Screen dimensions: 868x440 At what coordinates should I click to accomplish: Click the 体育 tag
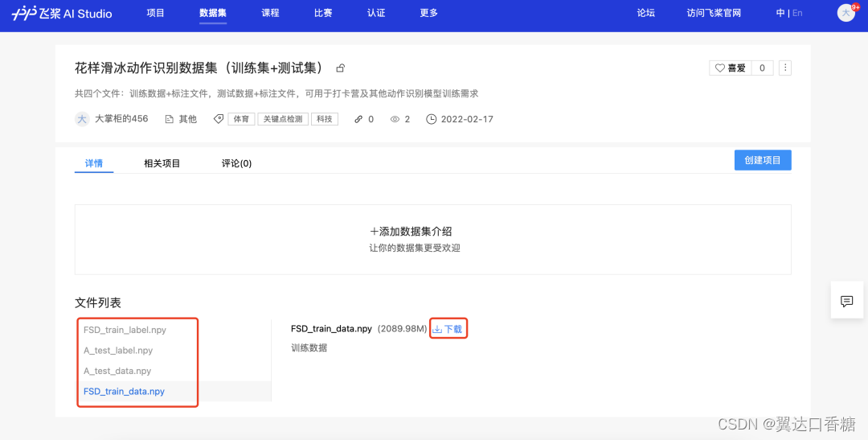pos(241,119)
